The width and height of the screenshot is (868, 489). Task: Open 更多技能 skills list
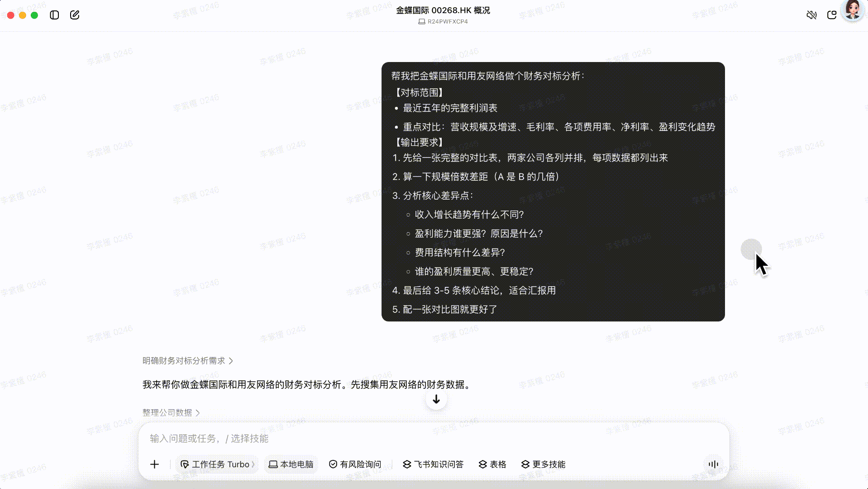543,464
